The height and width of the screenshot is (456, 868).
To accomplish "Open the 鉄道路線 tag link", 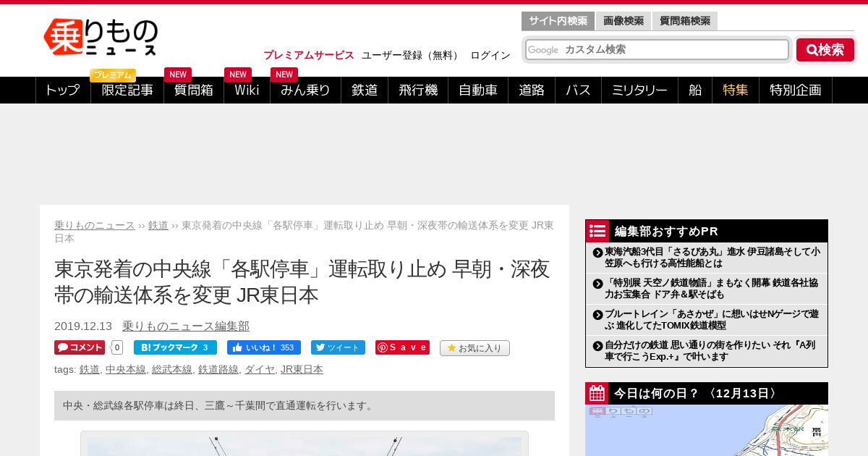I will [x=218, y=369].
